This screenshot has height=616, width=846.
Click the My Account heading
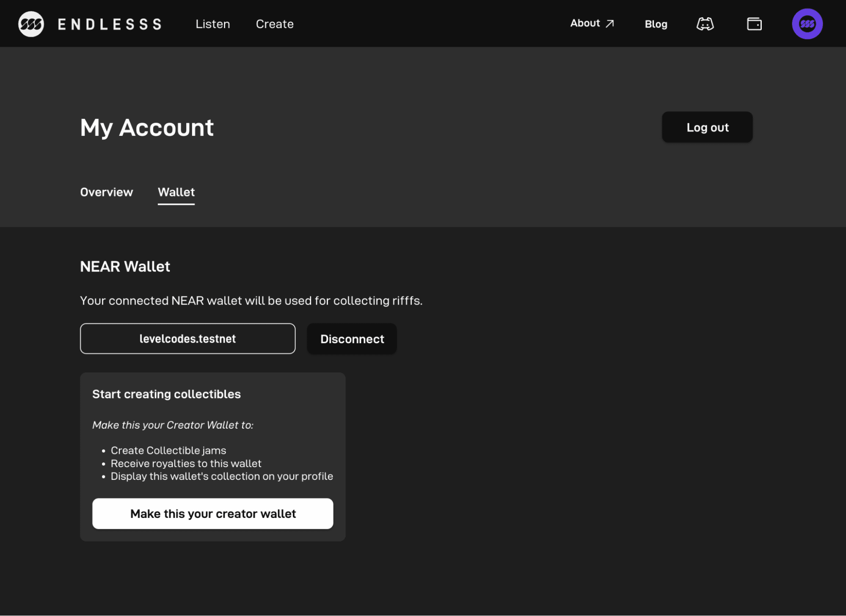click(x=147, y=128)
